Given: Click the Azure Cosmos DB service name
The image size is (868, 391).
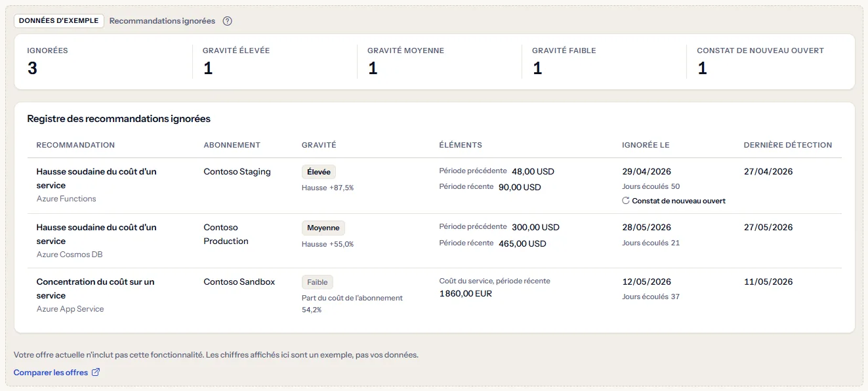Looking at the screenshot, I should point(70,255).
